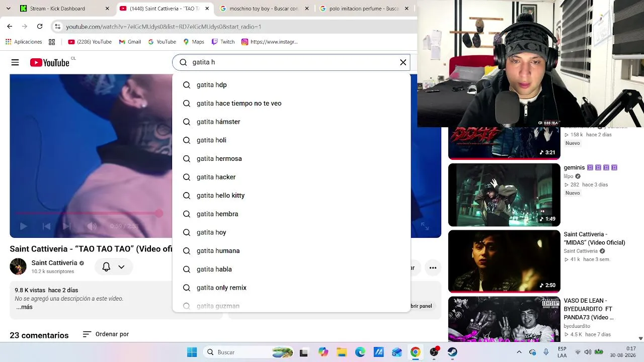Clear the search box with the X
644x362 pixels.
[403, 62]
